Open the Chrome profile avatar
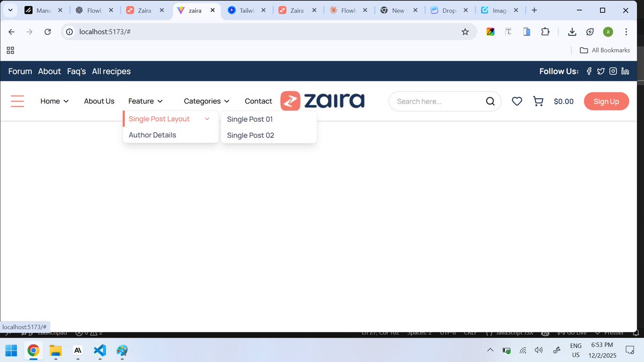 (608, 32)
